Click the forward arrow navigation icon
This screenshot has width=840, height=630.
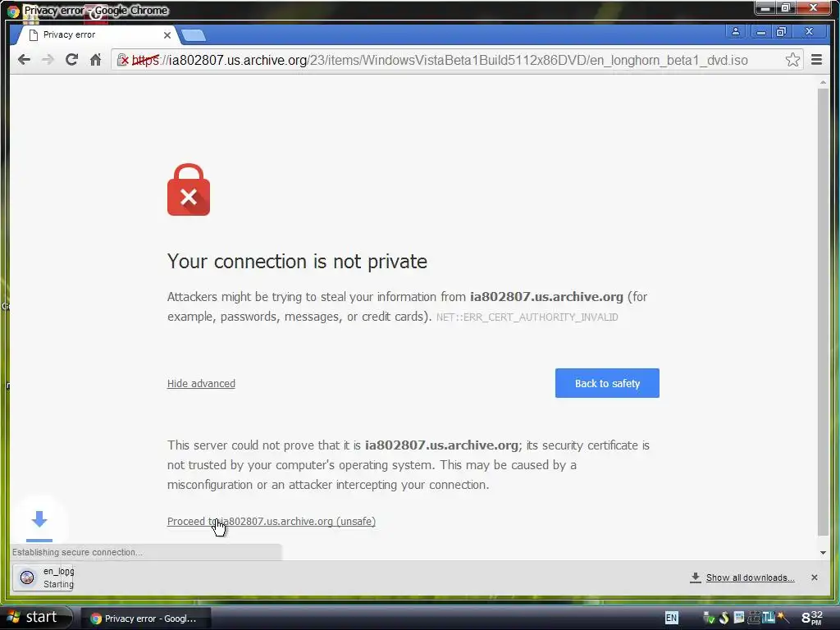point(48,59)
